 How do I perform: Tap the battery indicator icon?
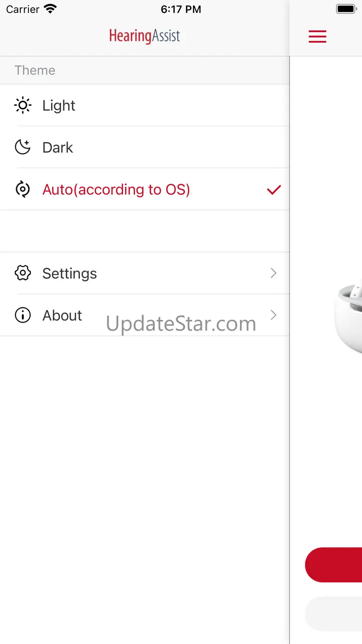pos(346,9)
